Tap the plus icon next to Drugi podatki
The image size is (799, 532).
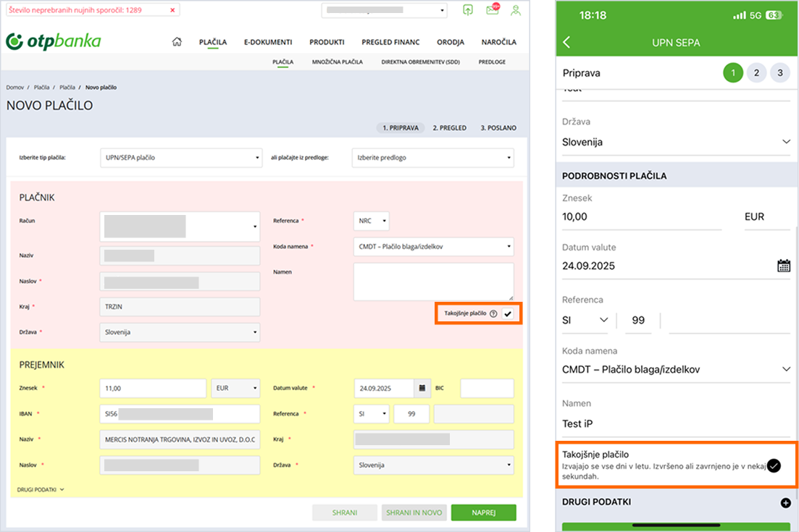(x=785, y=502)
